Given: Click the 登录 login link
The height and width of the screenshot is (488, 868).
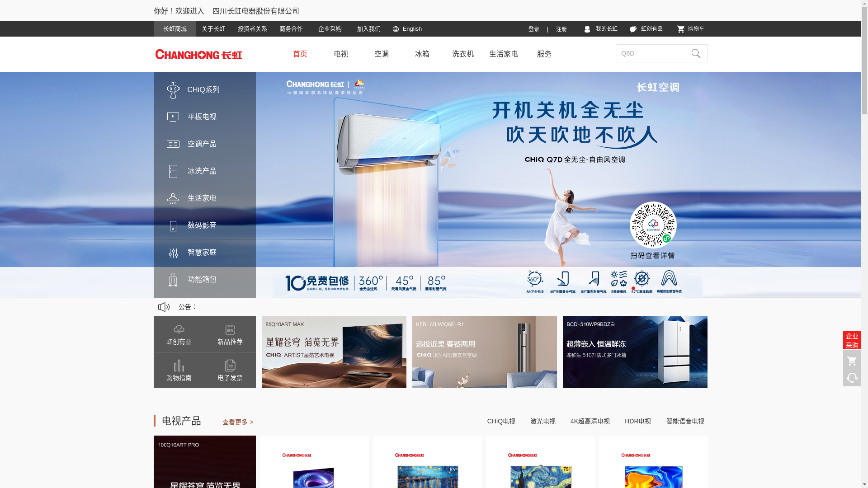Looking at the screenshot, I should (x=534, y=29).
